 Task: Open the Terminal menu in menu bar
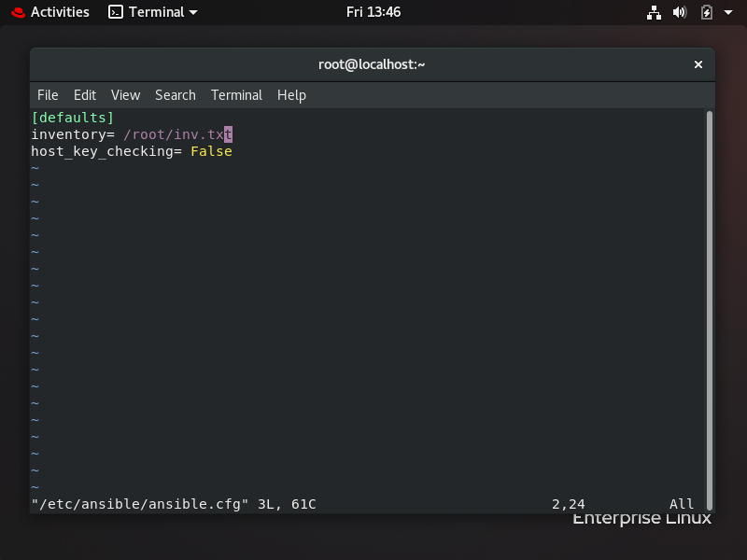point(236,95)
